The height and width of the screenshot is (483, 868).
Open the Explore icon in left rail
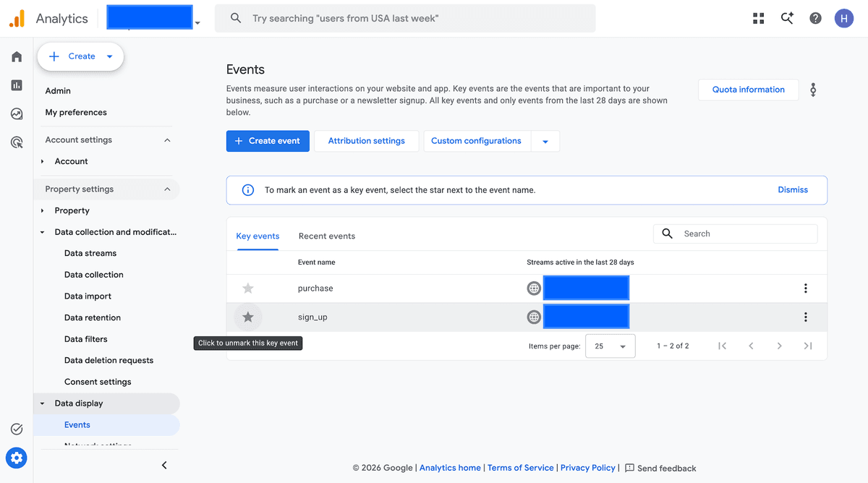tap(17, 114)
